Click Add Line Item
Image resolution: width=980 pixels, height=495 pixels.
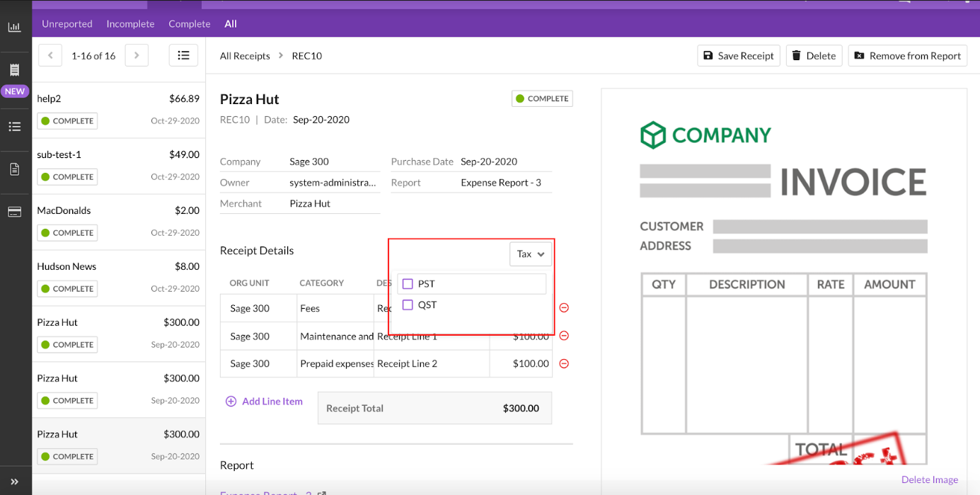tap(264, 401)
